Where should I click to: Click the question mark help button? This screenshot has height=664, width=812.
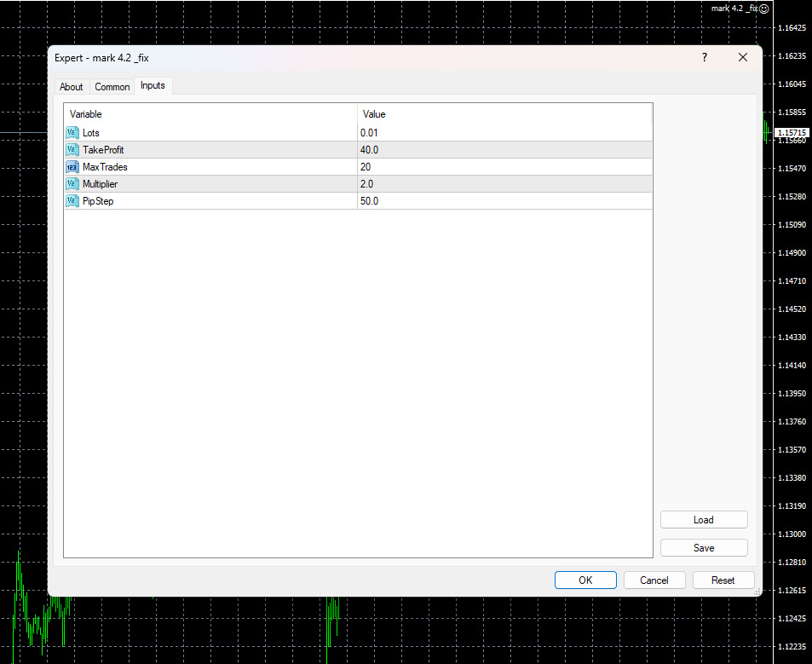click(705, 57)
